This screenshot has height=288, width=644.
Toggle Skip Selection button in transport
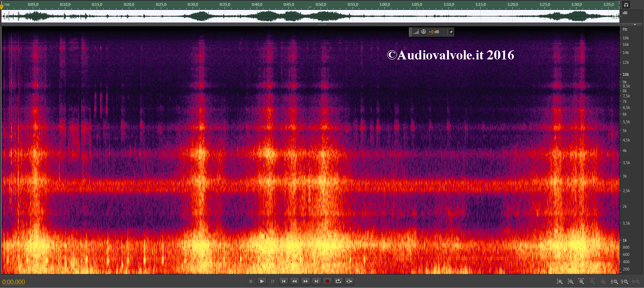point(349,281)
